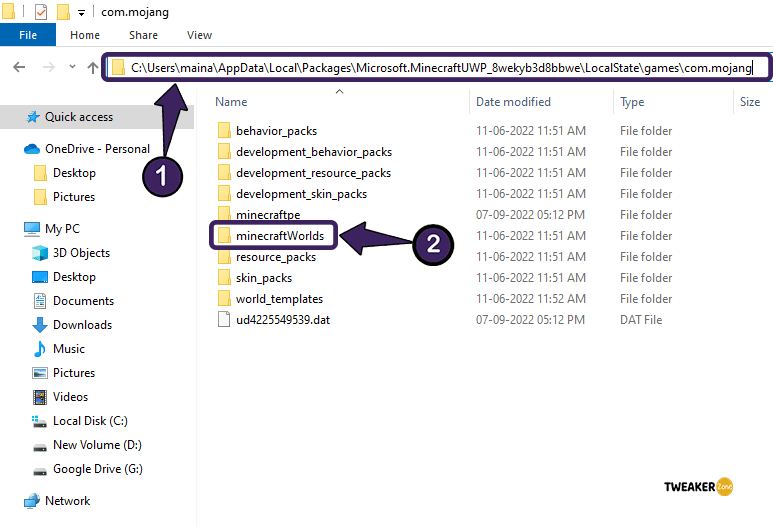Sort by Size column header

(750, 102)
